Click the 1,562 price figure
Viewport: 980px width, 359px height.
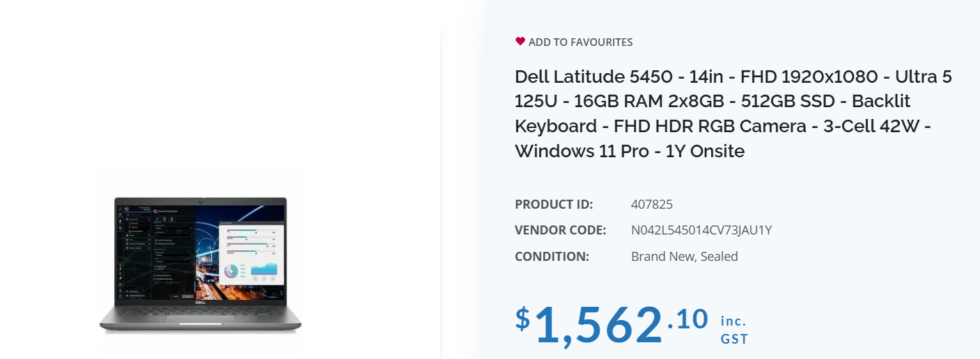598,325
